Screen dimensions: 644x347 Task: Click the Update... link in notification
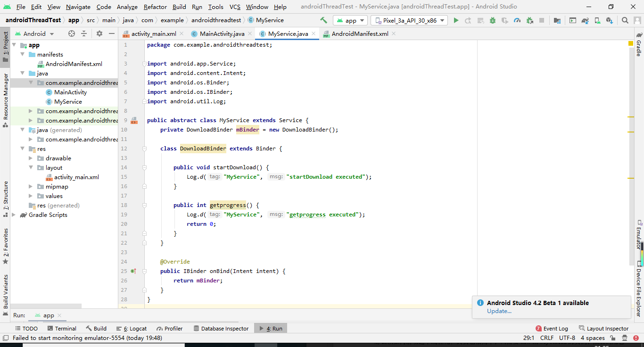click(x=499, y=311)
